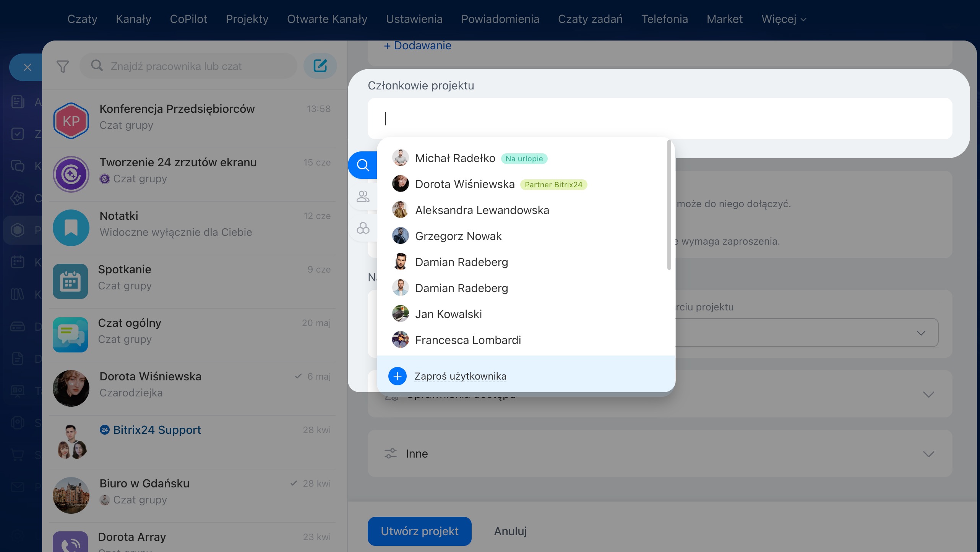Click the Notatki bookmark avatar
This screenshot has height=552, width=980.
pos(71,228)
